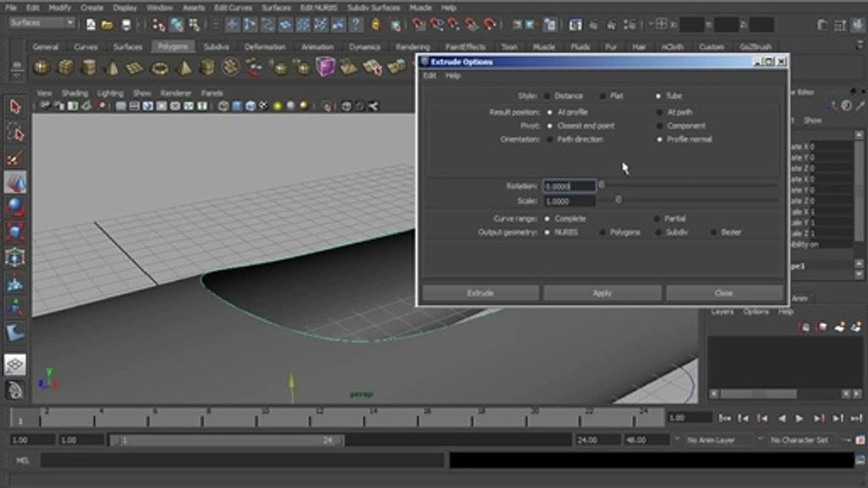Set orientation to Path direction

tap(549, 140)
